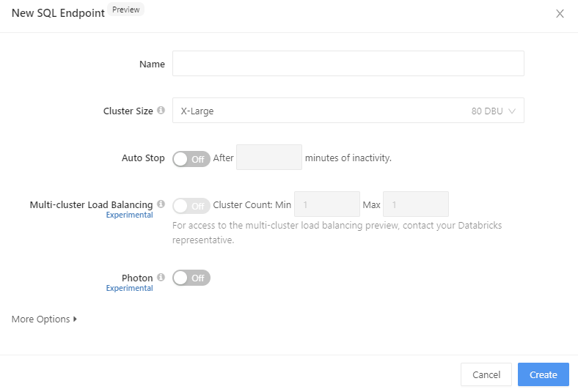Image resolution: width=578 pixels, height=392 pixels.
Task: Expand More Options
Action: coord(44,319)
